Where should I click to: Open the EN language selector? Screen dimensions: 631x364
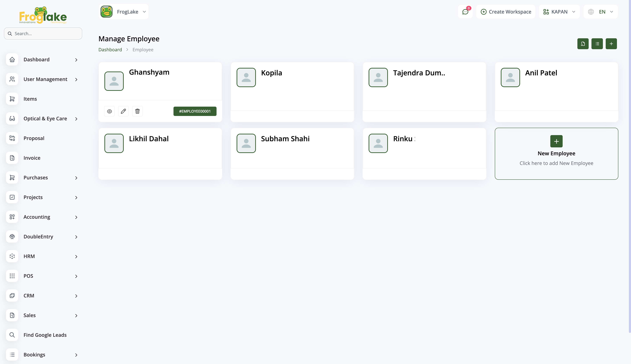pyautogui.click(x=600, y=12)
